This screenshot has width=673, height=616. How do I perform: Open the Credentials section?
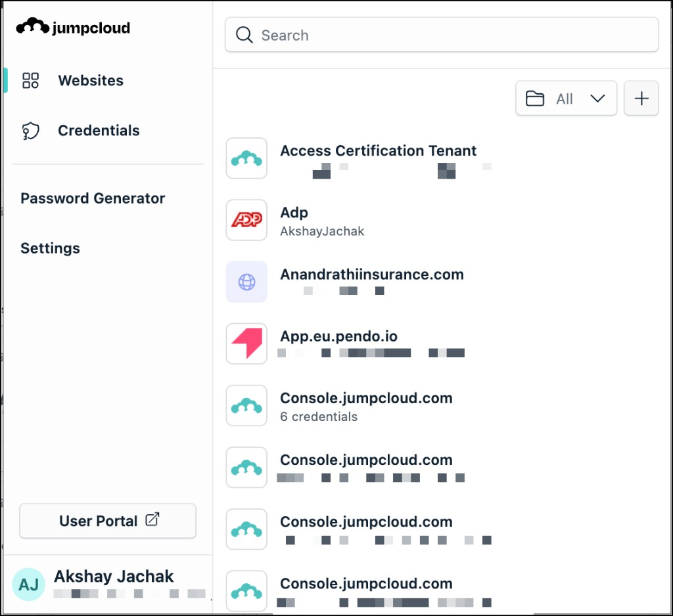click(99, 131)
